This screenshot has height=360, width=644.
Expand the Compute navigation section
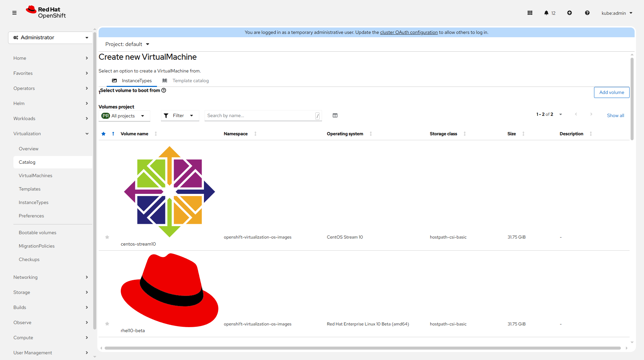click(50, 338)
